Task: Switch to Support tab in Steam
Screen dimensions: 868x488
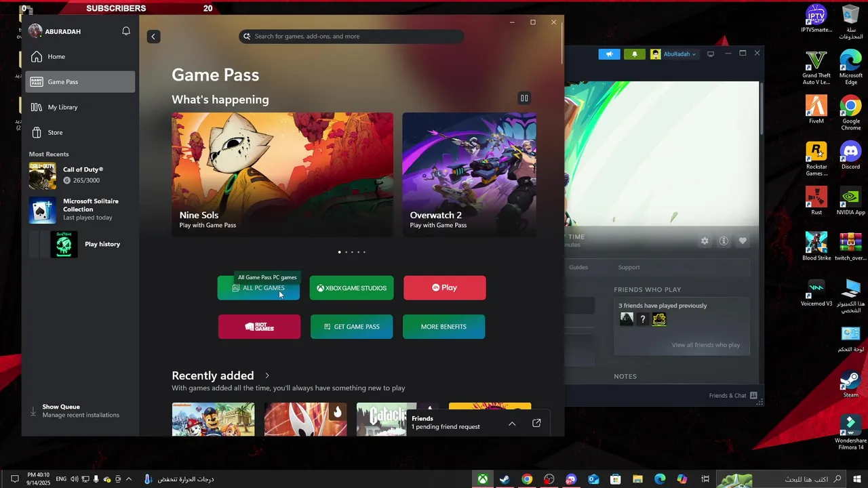Action: 629,267
